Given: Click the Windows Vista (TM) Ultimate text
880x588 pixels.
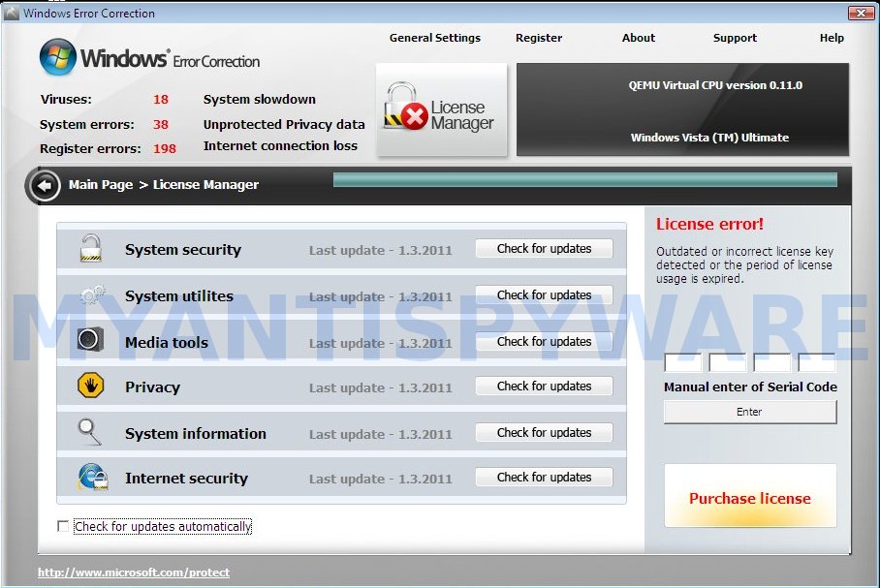Looking at the screenshot, I should click(709, 138).
